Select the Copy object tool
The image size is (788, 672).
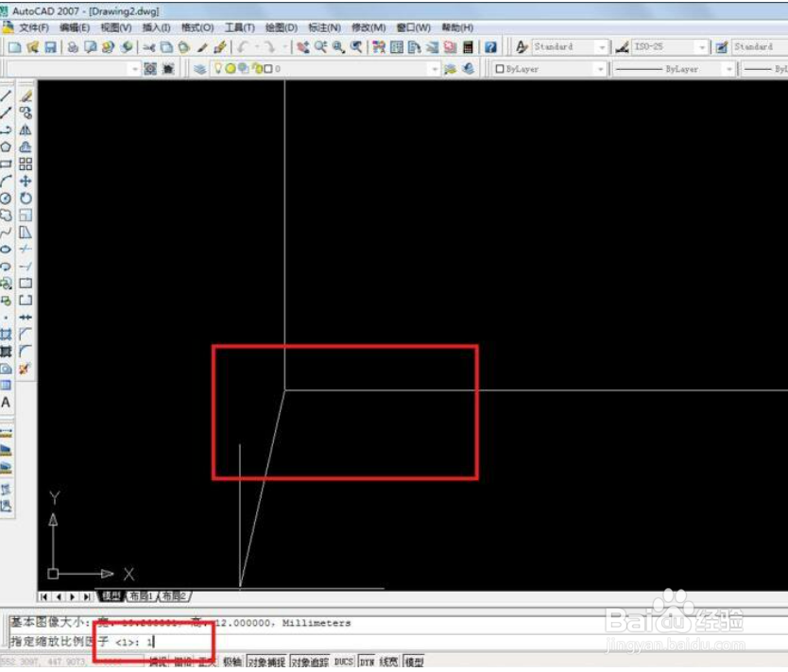pyautogui.click(x=26, y=112)
